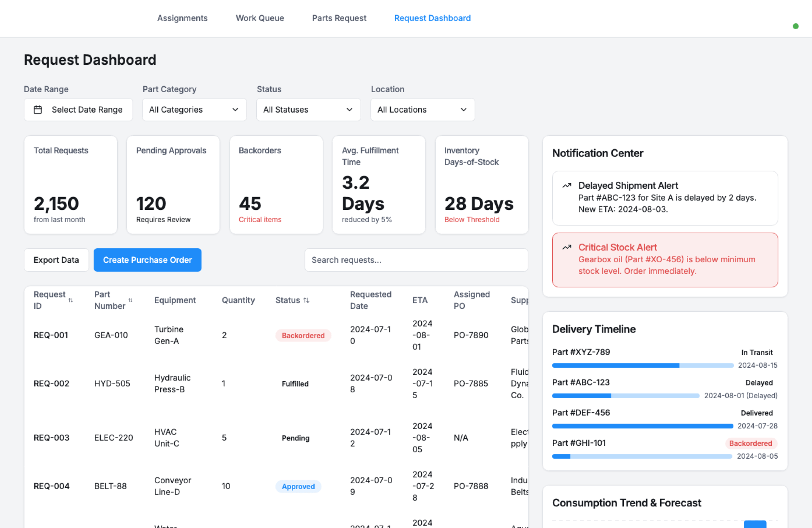The width and height of the screenshot is (812, 528).
Task: Click the Backordered status badge for REQ-001
Action: [x=303, y=335]
